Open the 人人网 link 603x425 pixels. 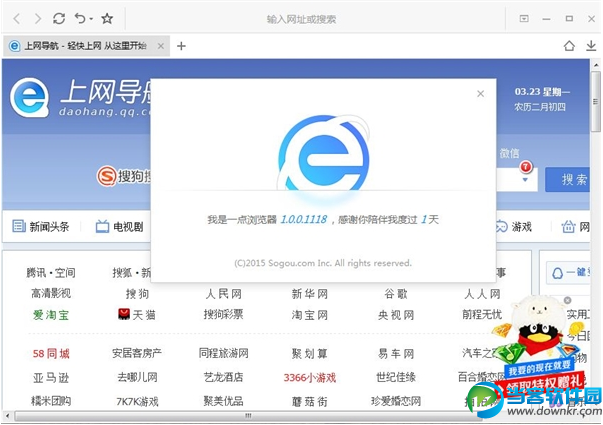(x=482, y=294)
